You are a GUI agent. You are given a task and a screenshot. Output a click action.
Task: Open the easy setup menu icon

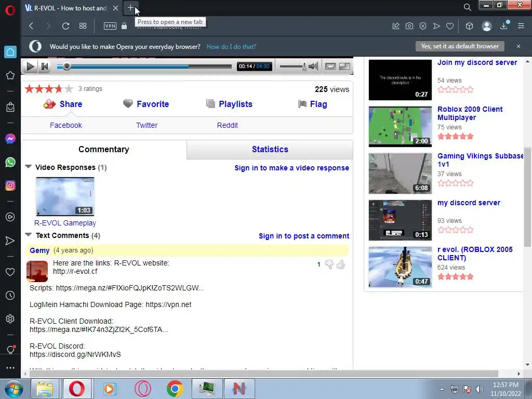coord(521,26)
